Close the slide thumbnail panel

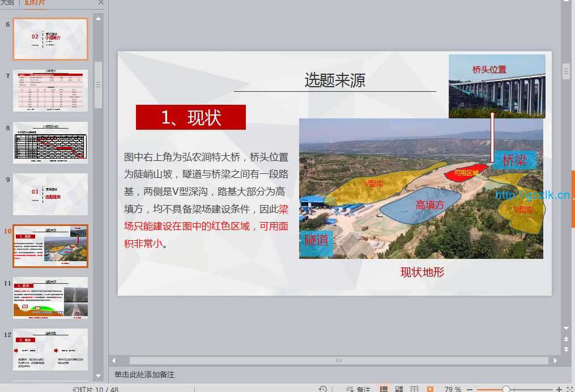(x=101, y=3)
